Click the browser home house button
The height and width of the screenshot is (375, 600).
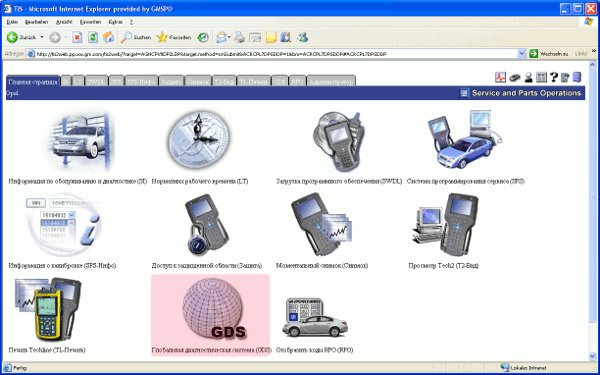tap(109, 37)
